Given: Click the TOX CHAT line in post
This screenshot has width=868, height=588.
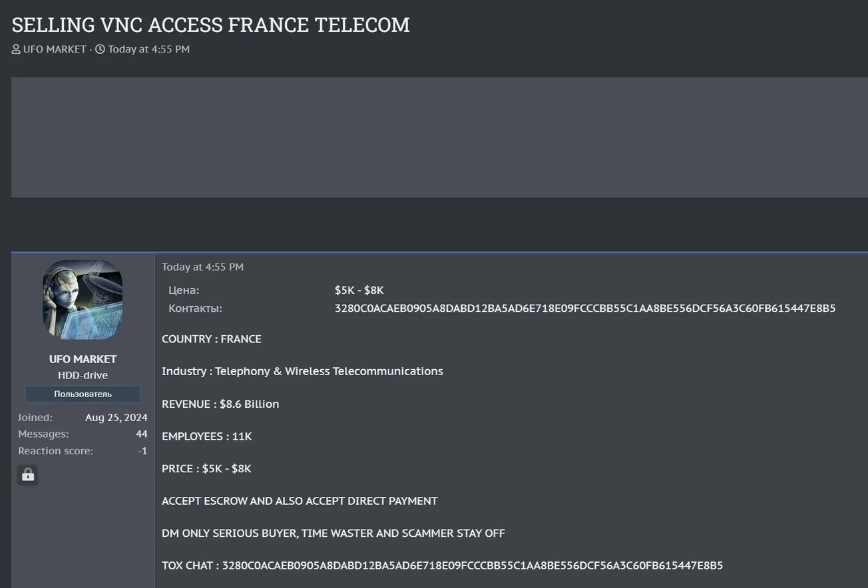Looking at the screenshot, I should [442, 565].
